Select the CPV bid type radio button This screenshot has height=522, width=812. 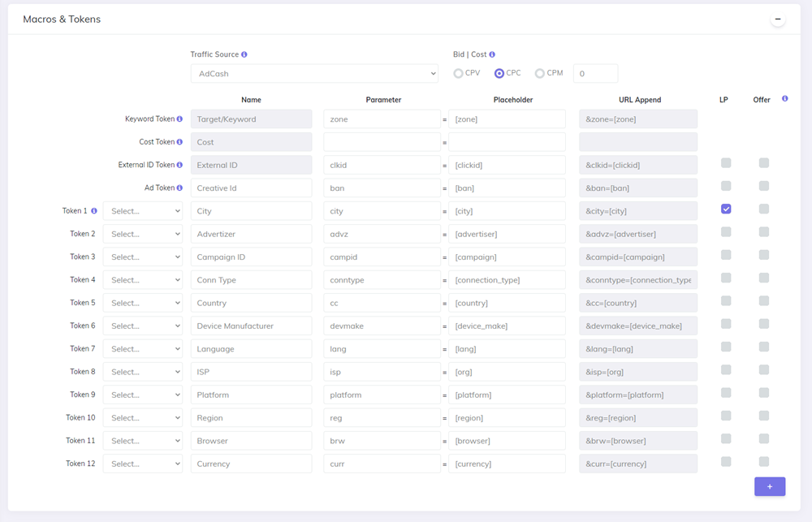(458, 72)
